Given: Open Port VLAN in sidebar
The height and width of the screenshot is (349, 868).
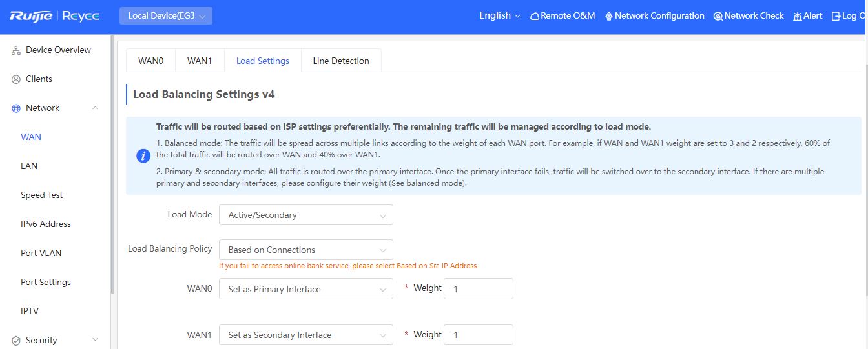Looking at the screenshot, I should click(x=41, y=253).
